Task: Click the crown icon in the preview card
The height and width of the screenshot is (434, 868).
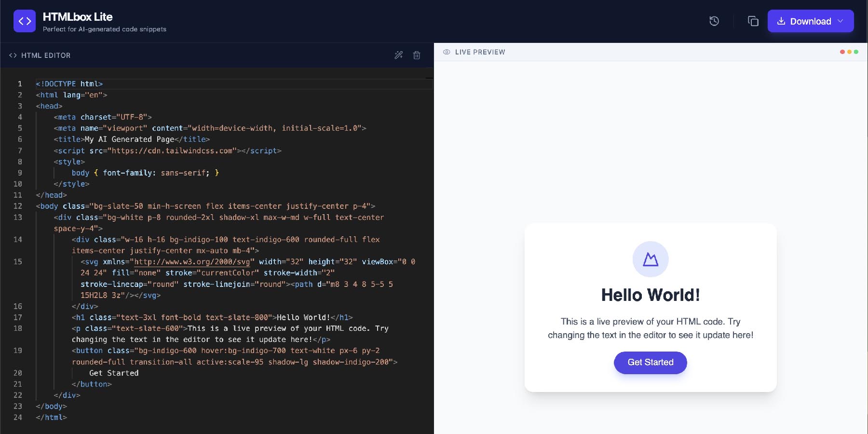Action: tap(651, 259)
